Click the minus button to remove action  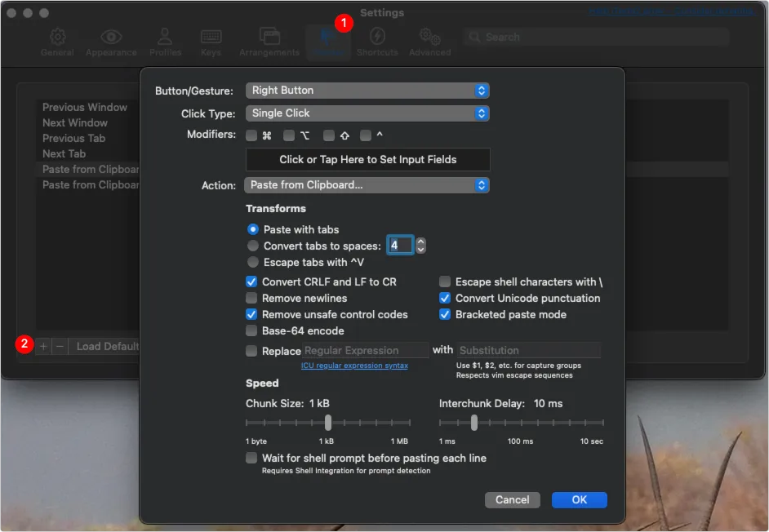pyautogui.click(x=60, y=346)
